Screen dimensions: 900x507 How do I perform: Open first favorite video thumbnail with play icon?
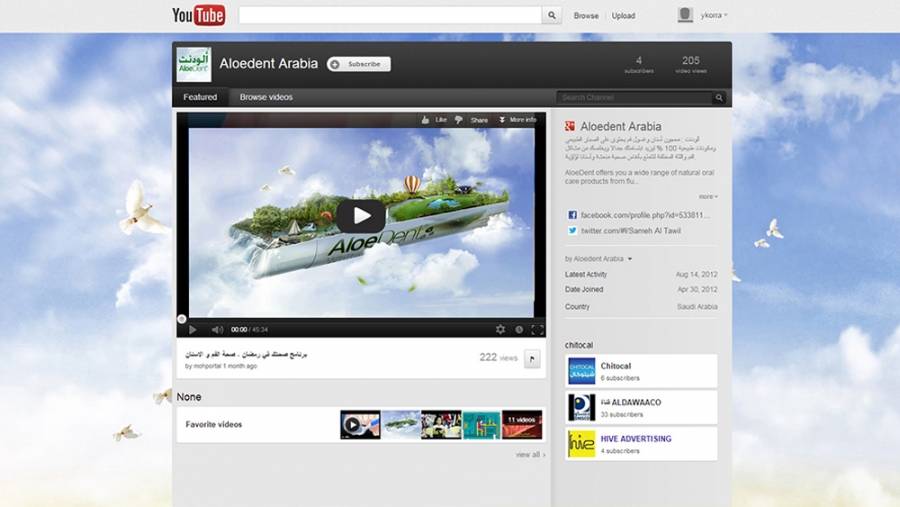pyautogui.click(x=360, y=424)
